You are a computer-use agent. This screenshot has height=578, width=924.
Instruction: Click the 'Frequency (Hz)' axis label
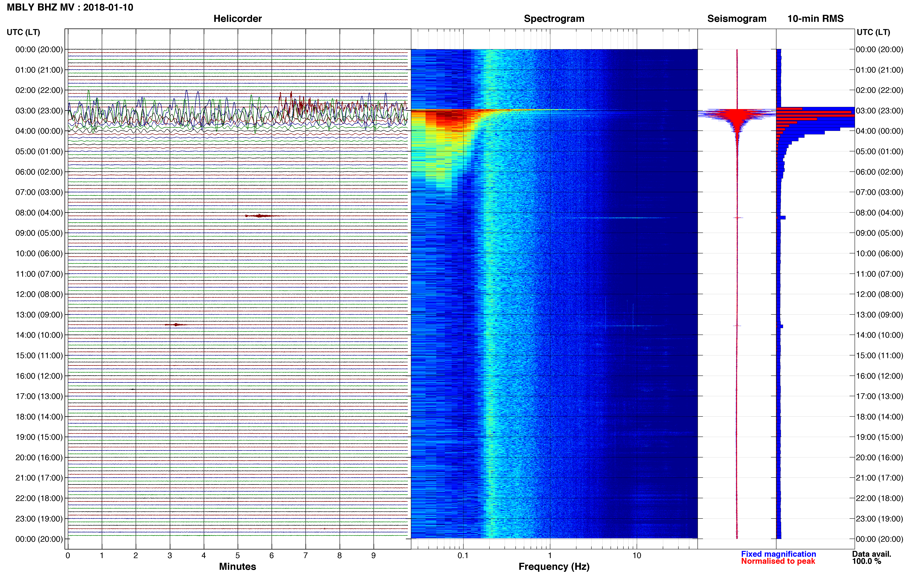(554, 566)
